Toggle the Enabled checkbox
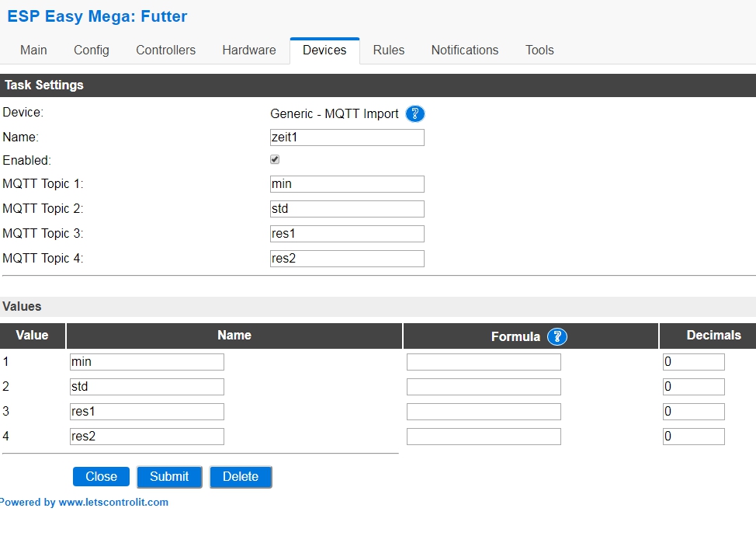Image resolution: width=756 pixels, height=536 pixels. 275,160
